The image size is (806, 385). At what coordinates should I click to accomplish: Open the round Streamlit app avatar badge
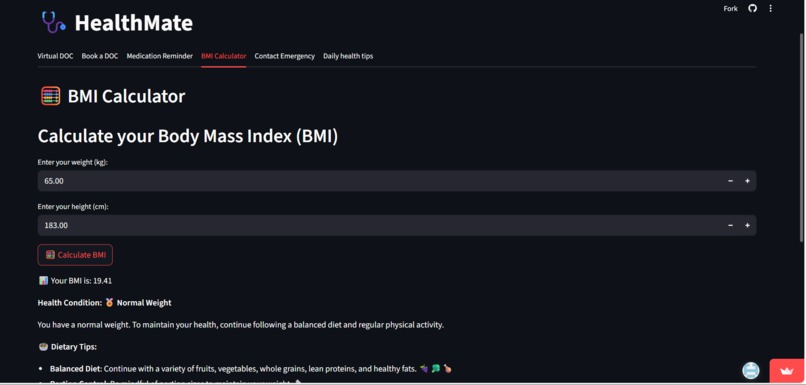coord(751,370)
